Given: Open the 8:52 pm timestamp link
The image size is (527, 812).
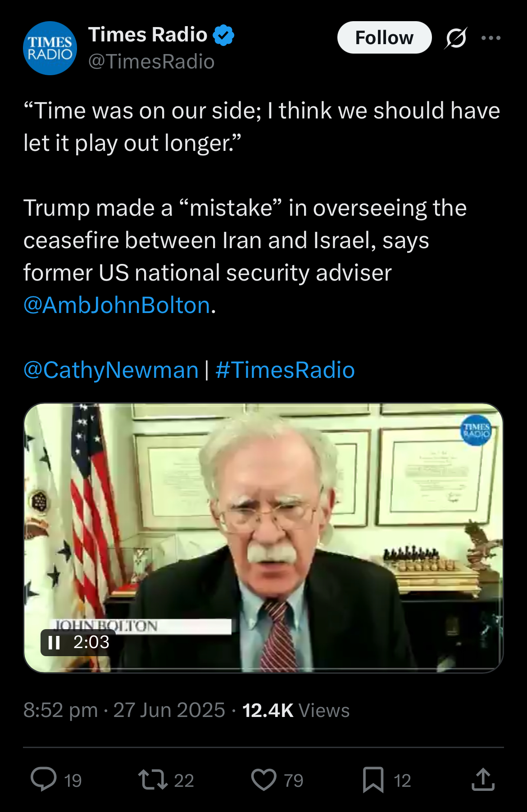Looking at the screenshot, I should (60, 710).
